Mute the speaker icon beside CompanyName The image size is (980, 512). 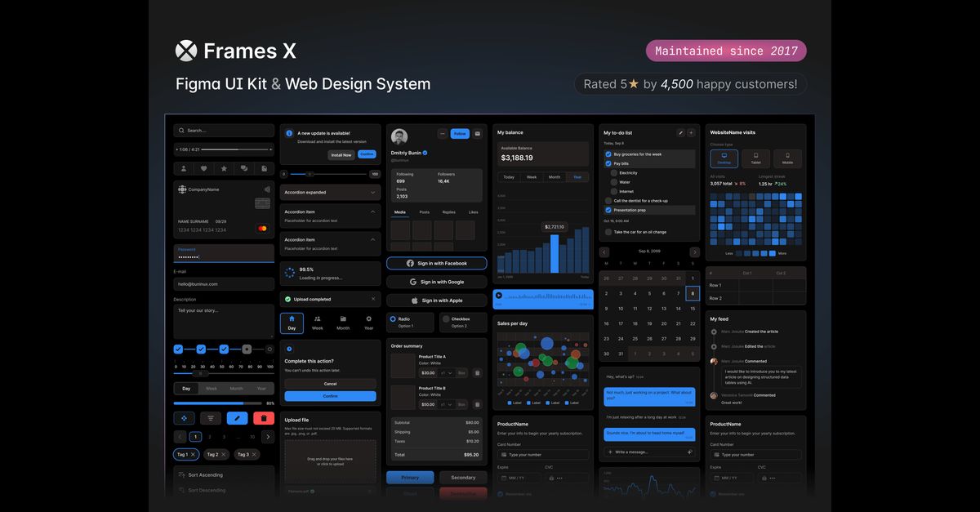click(x=269, y=190)
